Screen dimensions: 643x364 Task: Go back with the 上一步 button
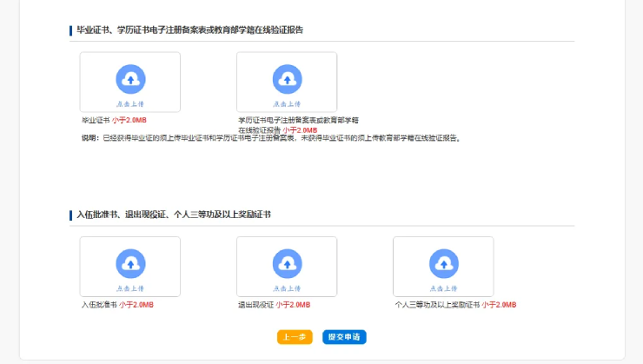[x=295, y=337]
